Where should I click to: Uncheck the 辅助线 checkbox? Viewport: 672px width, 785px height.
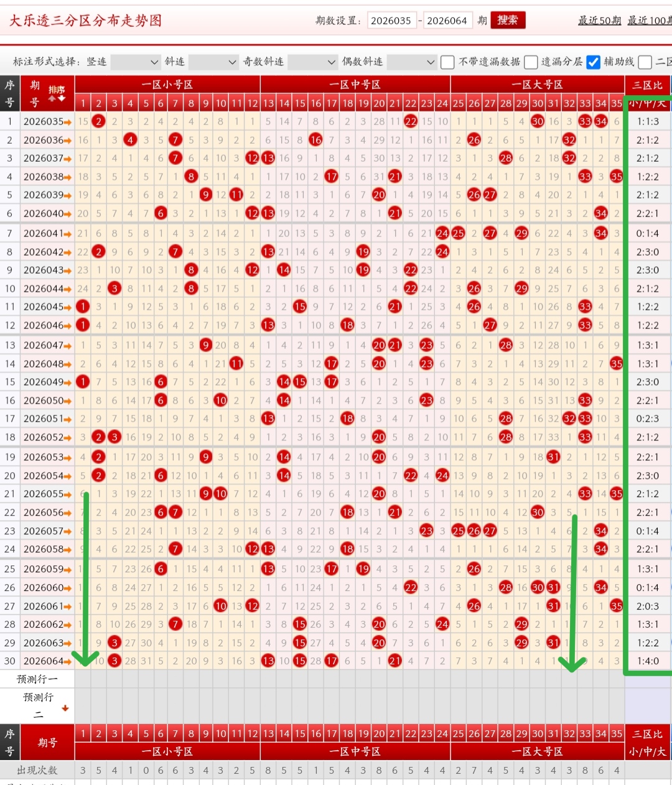pyautogui.click(x=594, y=62)
